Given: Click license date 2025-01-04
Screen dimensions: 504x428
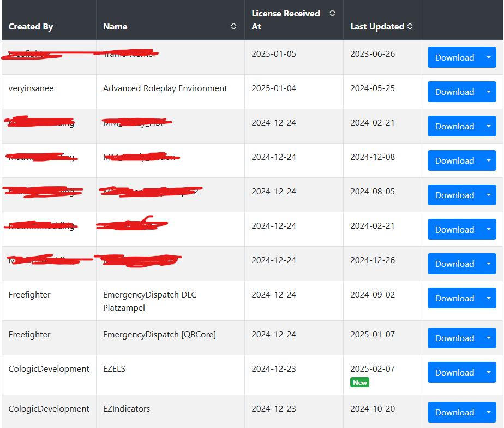Looking at the screenshot, I should pos(273,88).
